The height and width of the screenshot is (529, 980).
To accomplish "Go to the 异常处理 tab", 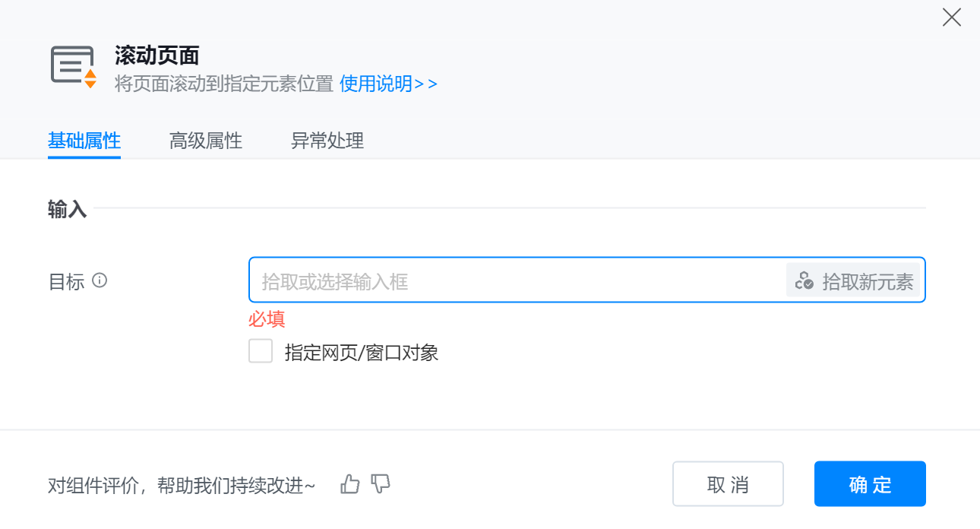I will (x=327, y=141).
